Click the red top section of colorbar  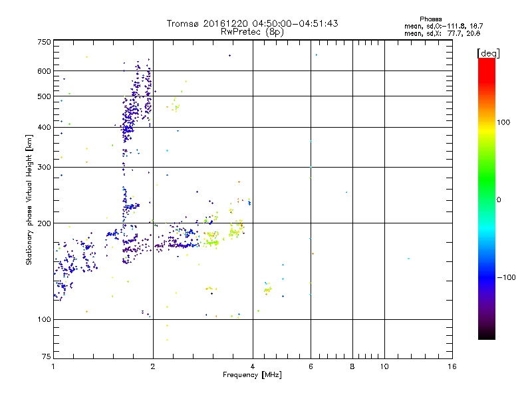[487, 70]
